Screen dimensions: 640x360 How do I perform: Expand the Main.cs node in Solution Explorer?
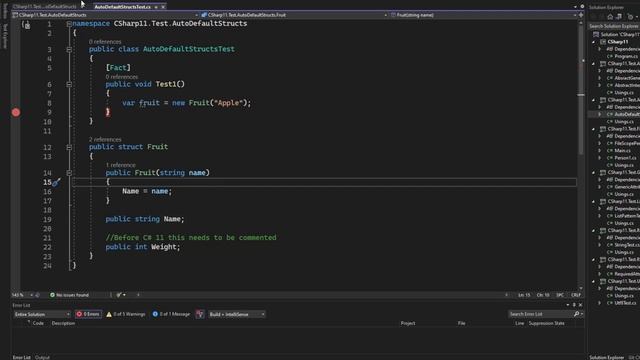600,151
